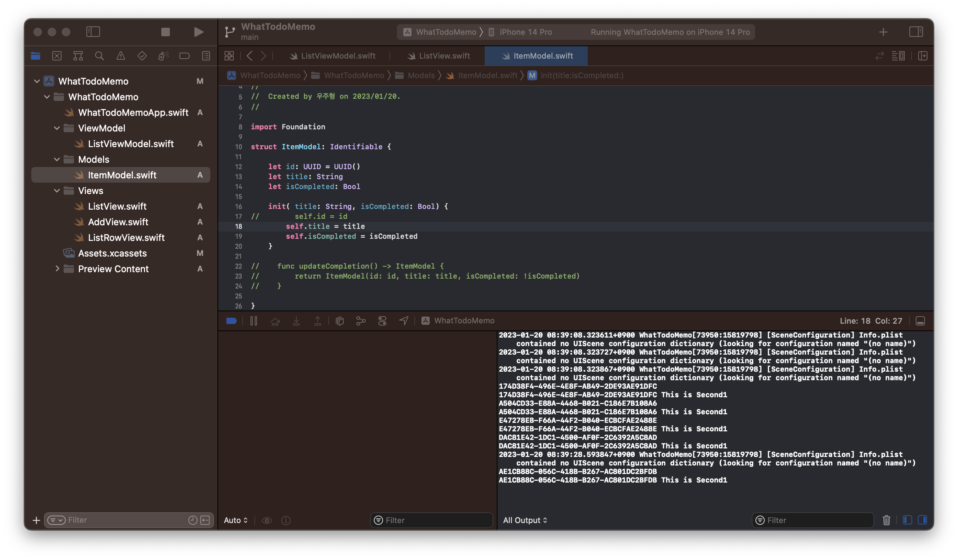Run the WhatTodoMemo scheme
The height and width of the screenshot is (560, 958).
(x=198, y=32)
